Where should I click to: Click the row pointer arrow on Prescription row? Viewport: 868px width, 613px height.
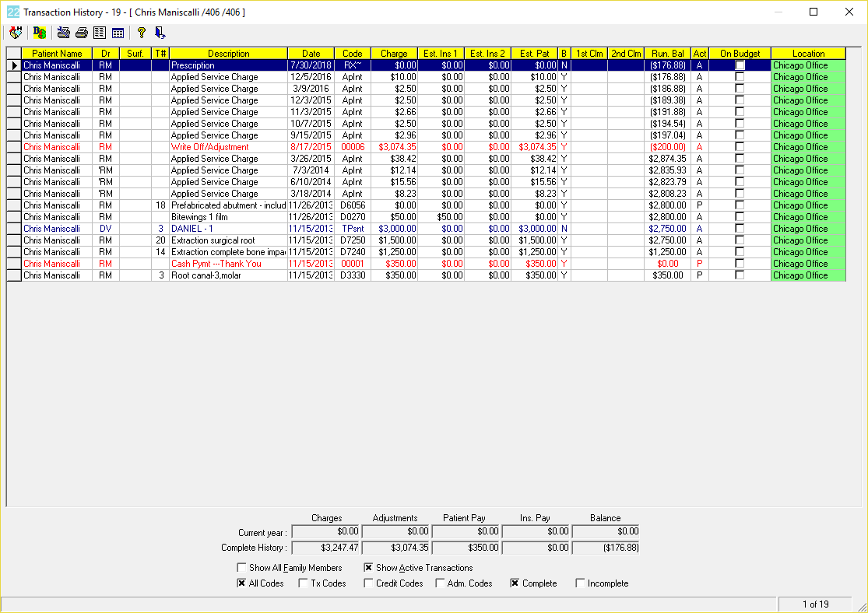point(14,65)
